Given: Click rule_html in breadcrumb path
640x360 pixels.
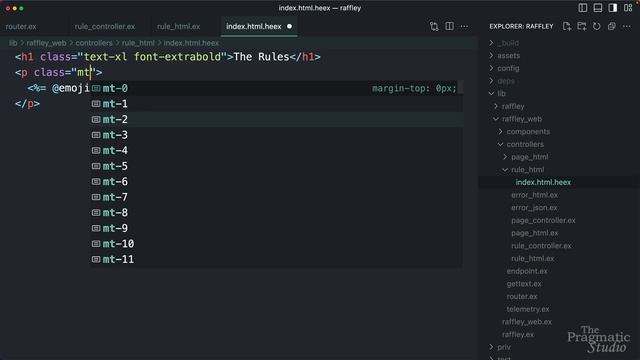Looking at the screenshot, I should tap(138, 43).
